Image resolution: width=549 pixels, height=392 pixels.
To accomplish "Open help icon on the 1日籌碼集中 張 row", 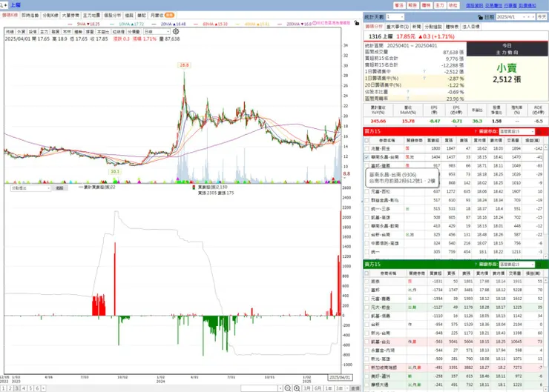I will tap(424, 72).
